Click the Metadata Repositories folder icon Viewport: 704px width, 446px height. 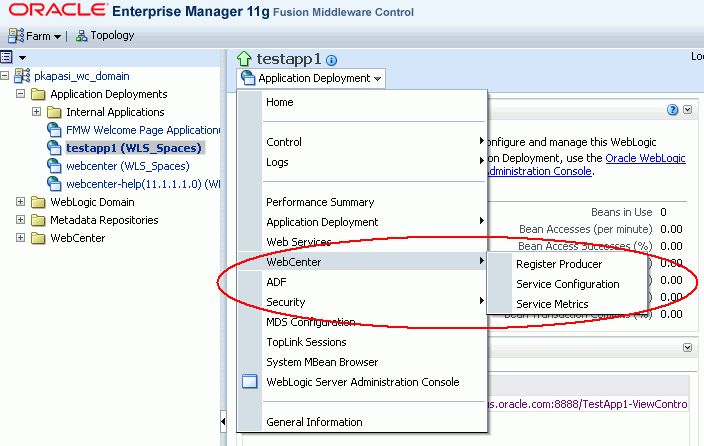click(x=38, y=220)
